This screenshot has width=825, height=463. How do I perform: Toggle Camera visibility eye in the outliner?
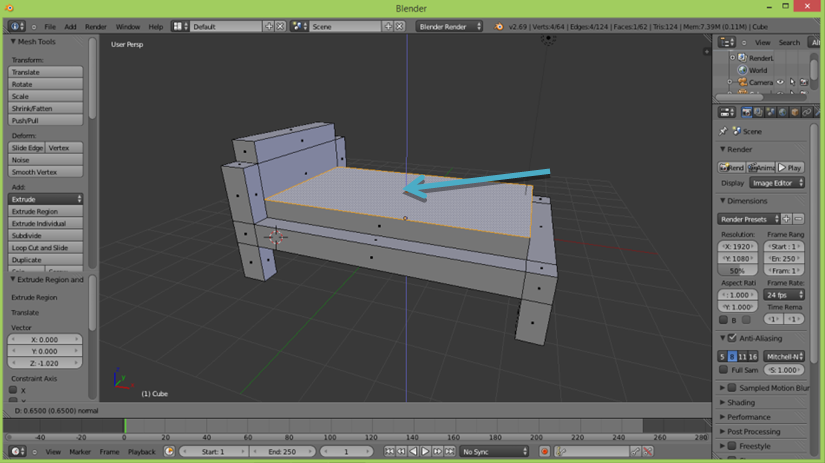781,83
